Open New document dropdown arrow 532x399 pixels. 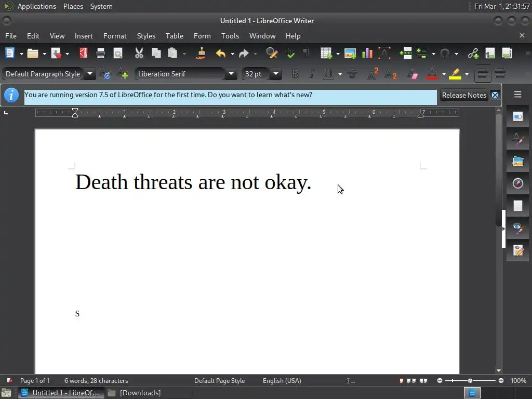point(21,54)
